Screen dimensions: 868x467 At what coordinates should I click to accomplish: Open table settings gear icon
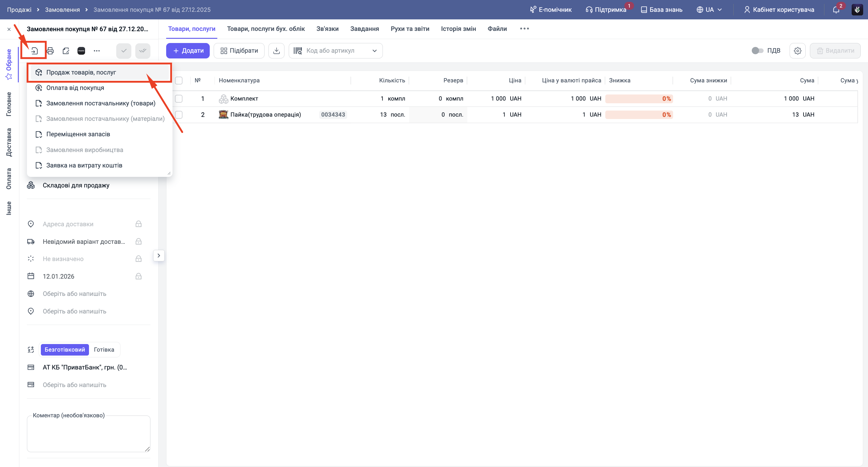point(797,51)
